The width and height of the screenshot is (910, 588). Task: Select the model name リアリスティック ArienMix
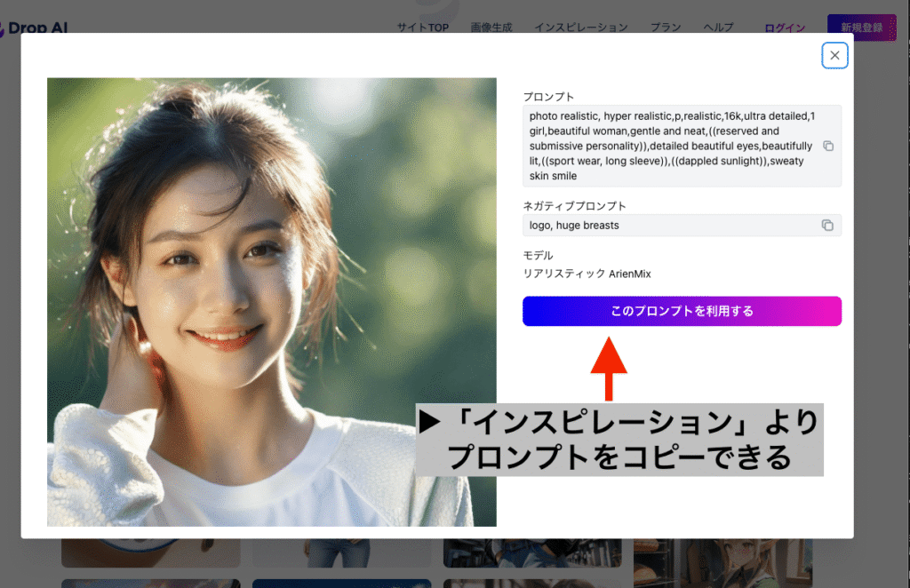[x=587, y=274]
